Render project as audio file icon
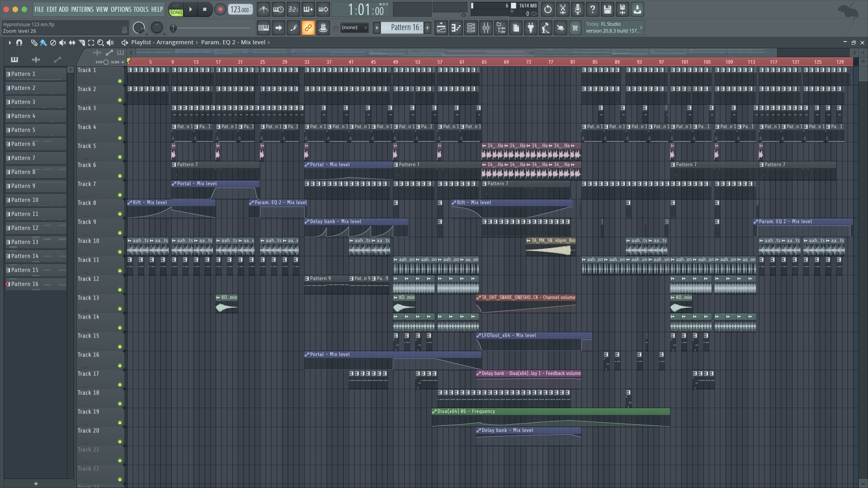 coord(622,9)
